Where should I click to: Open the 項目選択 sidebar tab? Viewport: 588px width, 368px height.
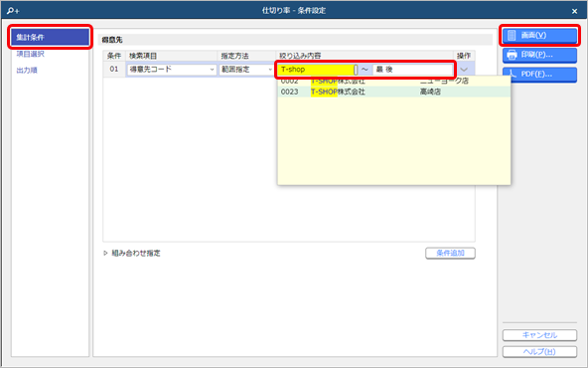(31, 54)
